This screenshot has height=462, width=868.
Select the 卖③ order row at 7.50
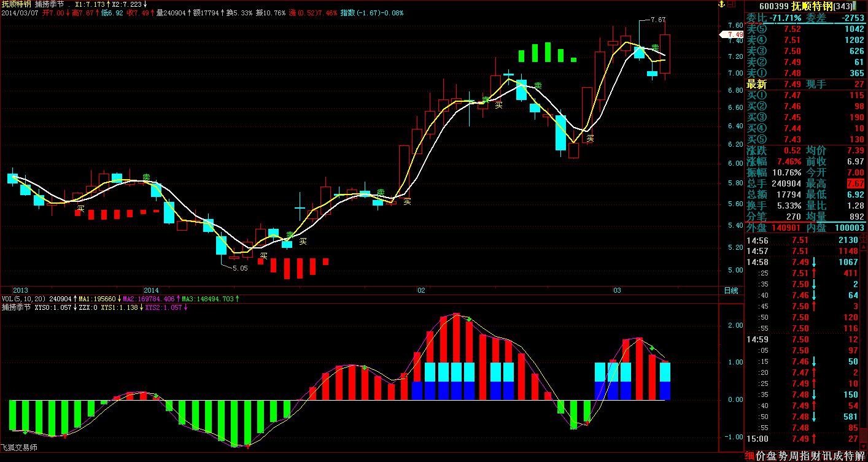click(x=805, y=51)
